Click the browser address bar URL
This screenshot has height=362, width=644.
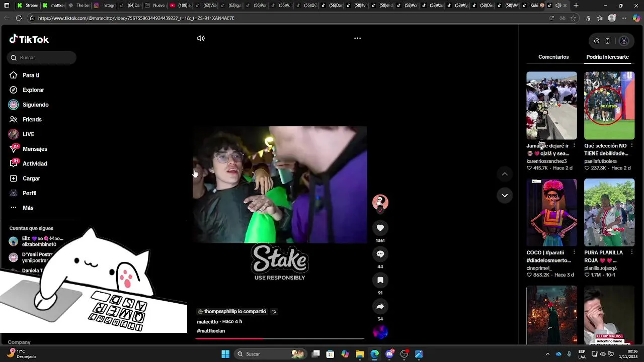pos(136,18)
